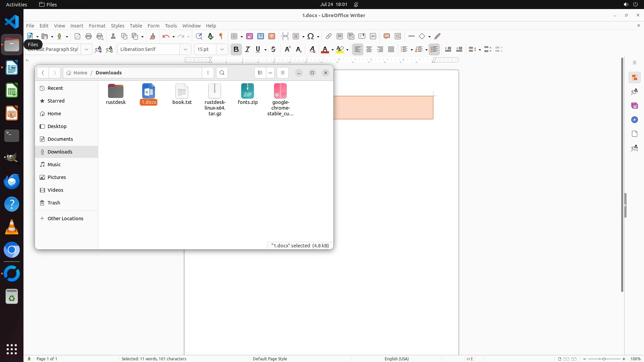This screenshot has width=644, height=362.
Task: Click the Print icon in toolbar
Action: [x=89, y=36]
